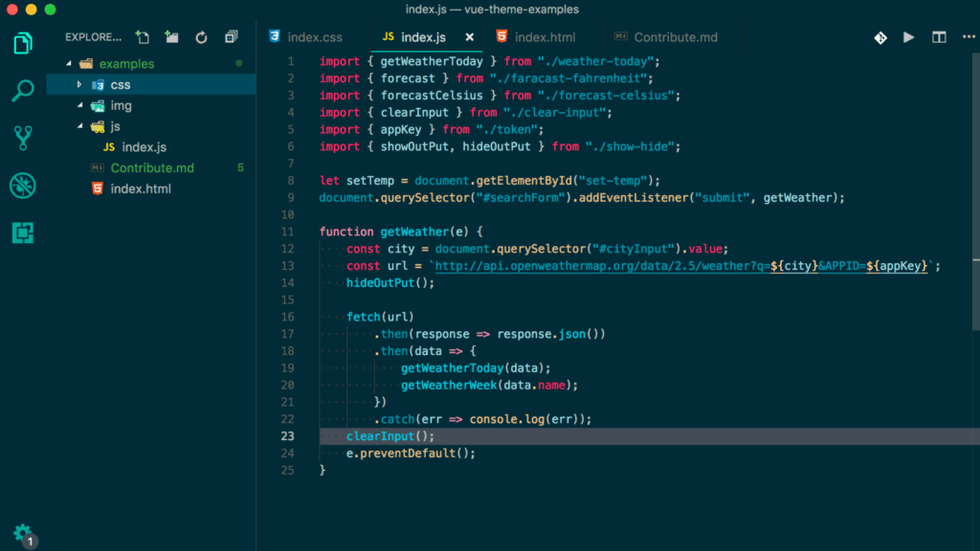
Task: Collapse the js folder
Action: coord(80,126)
